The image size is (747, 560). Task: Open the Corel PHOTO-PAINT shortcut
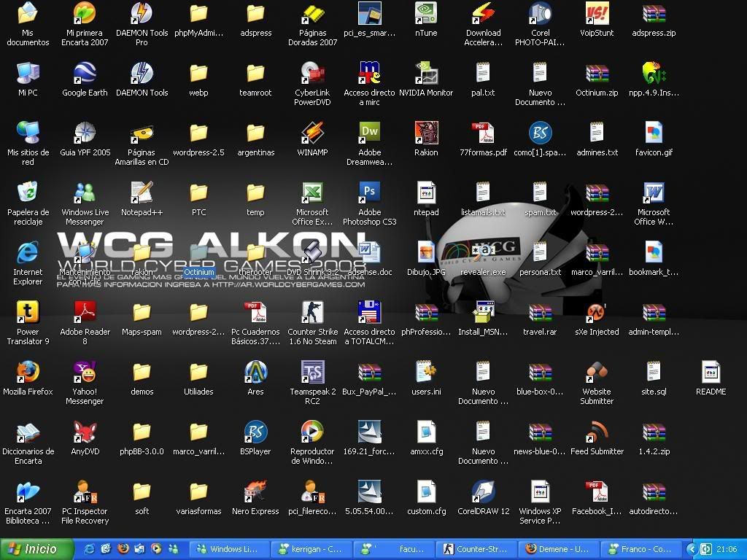pyautogui.click(x=540, y=13)
